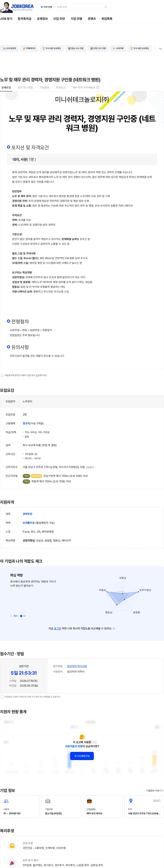Click the arrow after 비교해볼 수 있어요
This screenshot has height=868, width=164.
coord(114,629)
